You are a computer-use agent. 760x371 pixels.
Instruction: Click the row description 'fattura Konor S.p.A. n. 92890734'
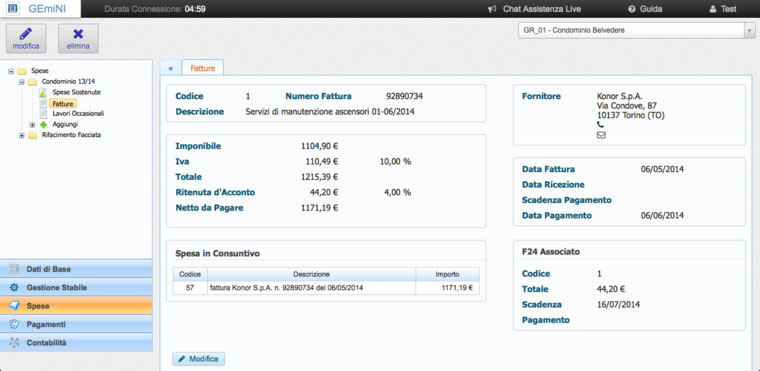click(x=286, y=288)
